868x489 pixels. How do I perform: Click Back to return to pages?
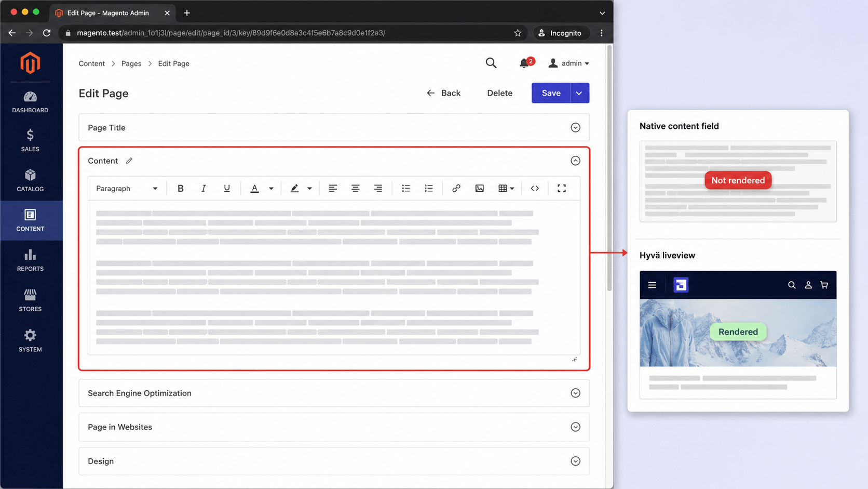pos(444,93)
